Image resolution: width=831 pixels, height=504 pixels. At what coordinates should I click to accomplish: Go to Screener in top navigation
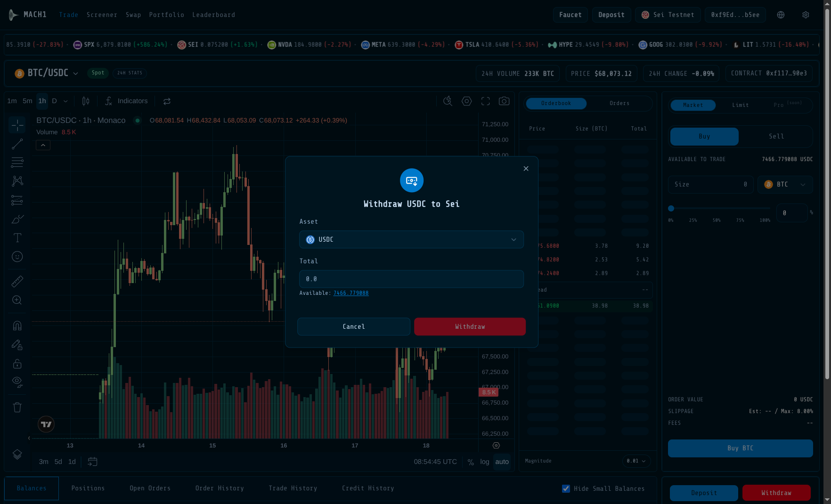click(102, 15)
